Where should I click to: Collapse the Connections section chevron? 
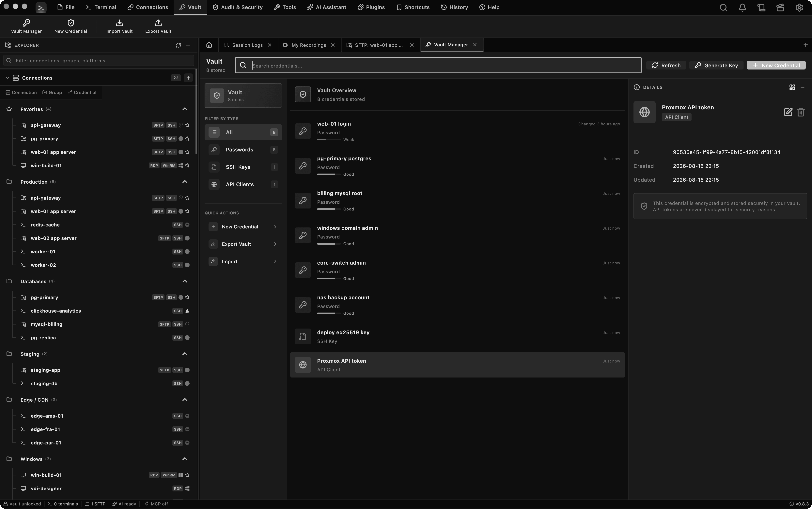point(8,78)
